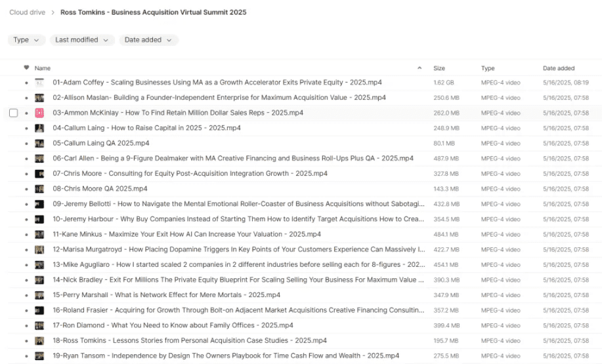Click the file icon for 01-Adam Coffey video
Image resolution: width=602 pixels, height=364 pixels.
click(39, 83)
